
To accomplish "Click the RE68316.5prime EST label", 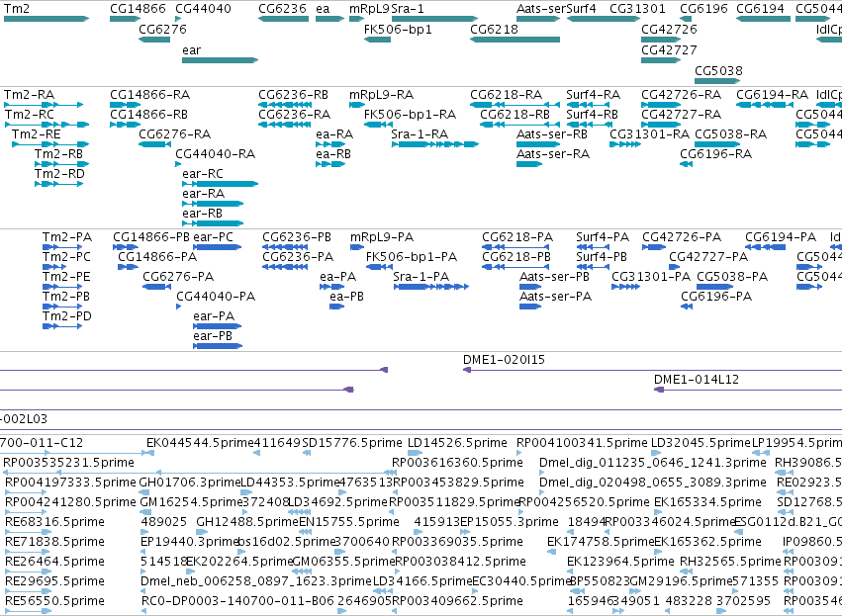I will 54,522.
